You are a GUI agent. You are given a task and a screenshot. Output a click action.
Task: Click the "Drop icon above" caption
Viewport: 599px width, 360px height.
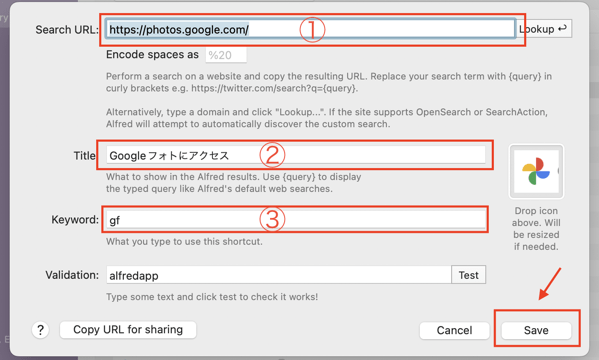pyautogui.click(x=536, y=229)
